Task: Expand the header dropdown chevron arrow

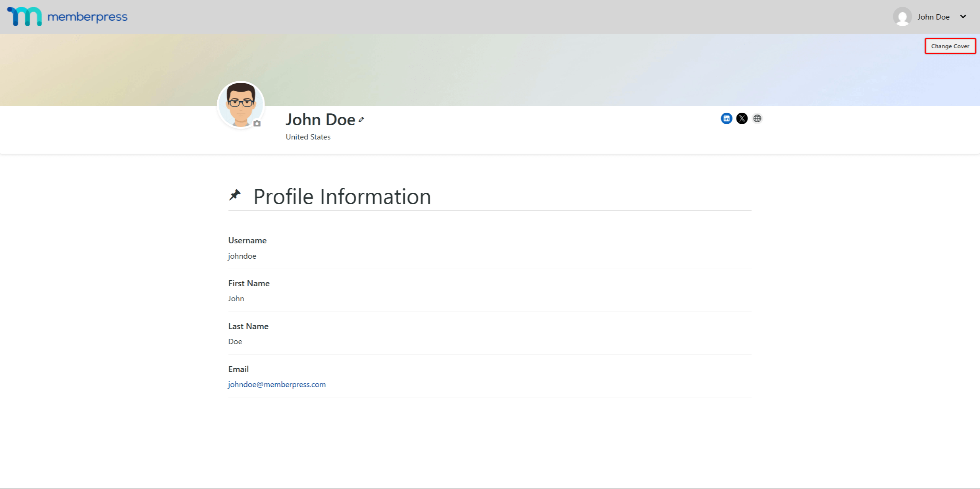Action: click(x=963, y=17)
